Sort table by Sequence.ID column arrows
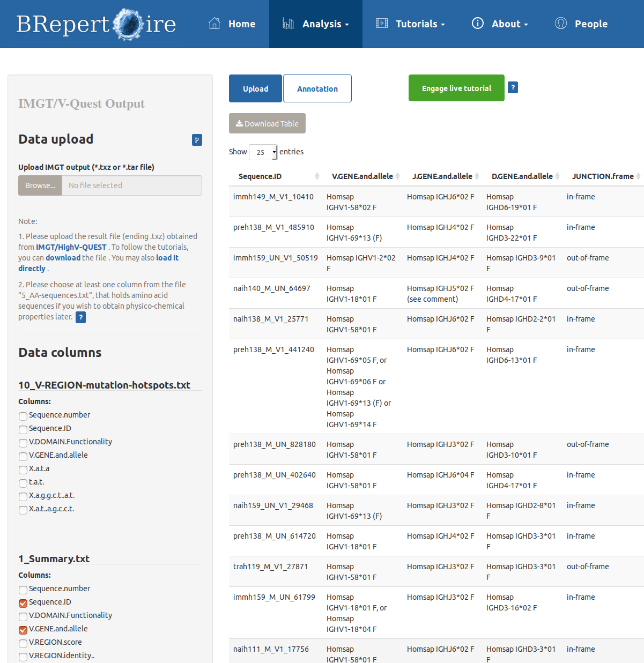644x663 pixels. [317, 176]
